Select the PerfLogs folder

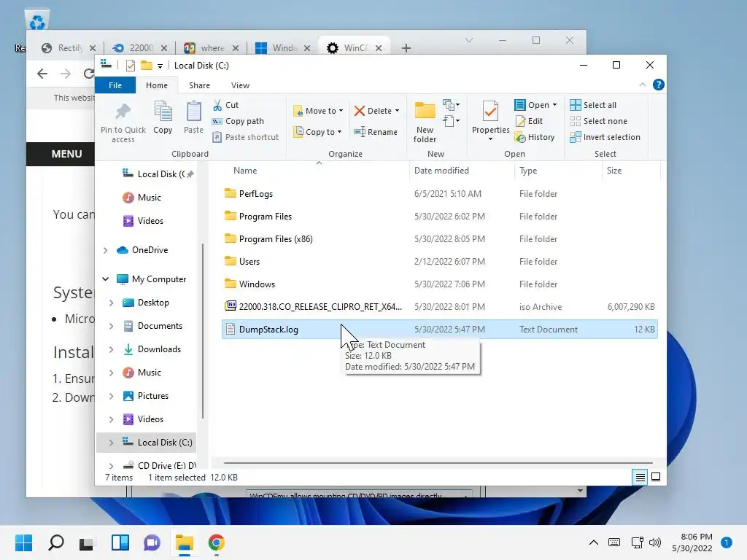tap(439, 194)
